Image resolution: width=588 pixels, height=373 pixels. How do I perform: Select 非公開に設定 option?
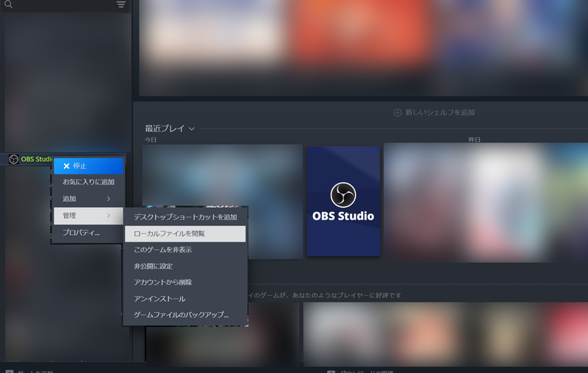click(x=185, y=267)
